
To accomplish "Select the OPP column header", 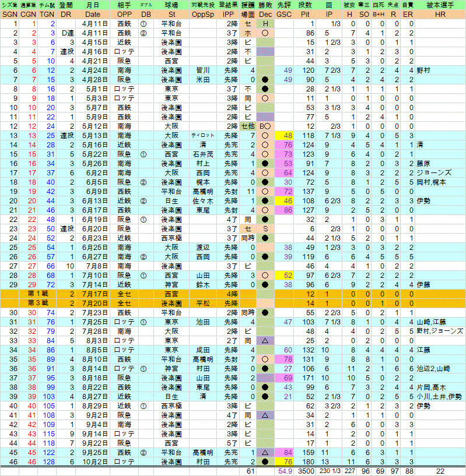I will click(125, 15).
